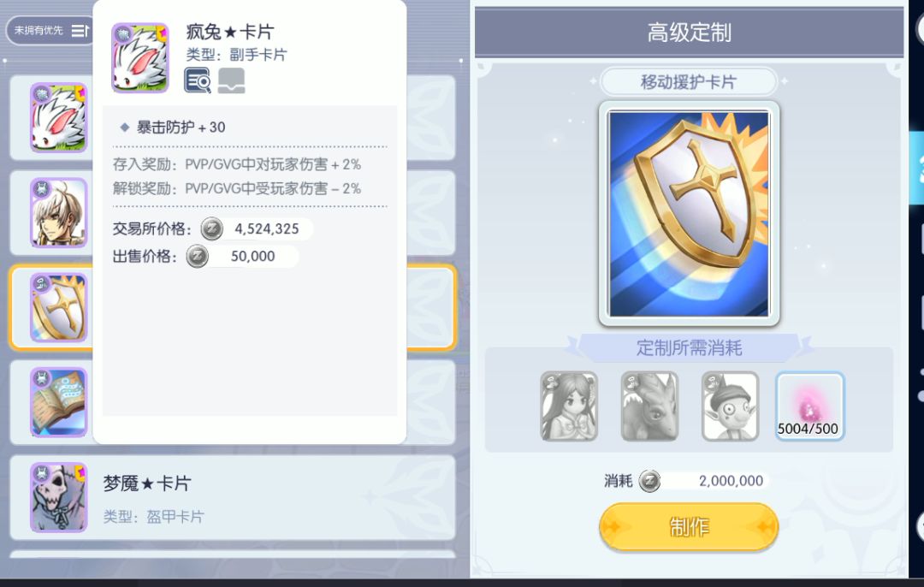The height and width of the screenshot is (587, 924).
Task: Select the 梦魔★卡片 list row
Action: tap(233, 498)
